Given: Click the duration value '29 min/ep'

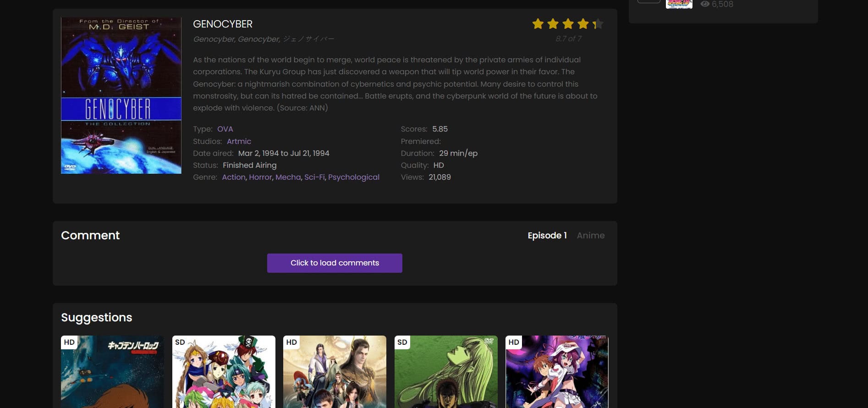Looking at the screenshot, I should coord(458,153).
